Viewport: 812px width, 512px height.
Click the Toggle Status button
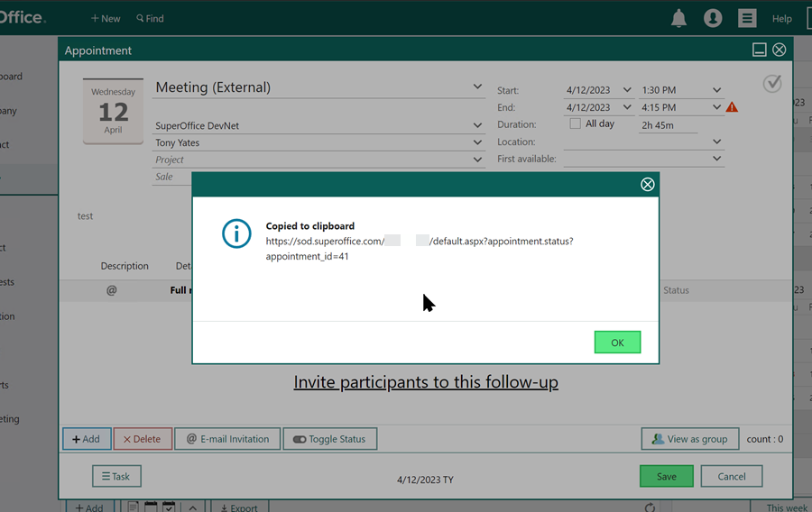(x=330, y=439)
